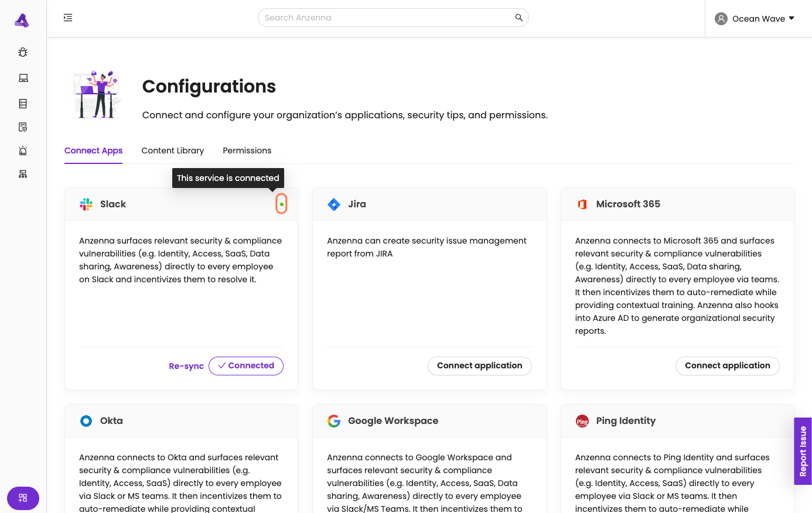
Task: Switch to the Content Library tab
Action: click(x=173, y=151)
